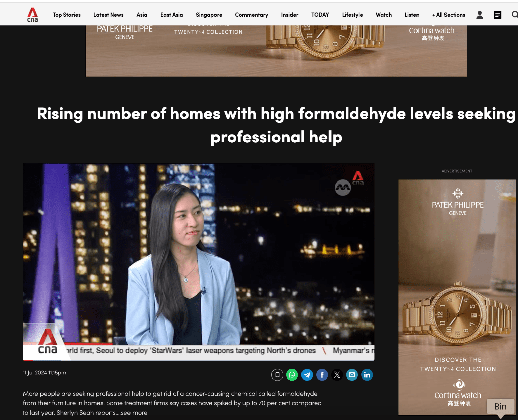
Task: Play the news video thumbnail
Action: pyautogui.click(x=198, y=262)
